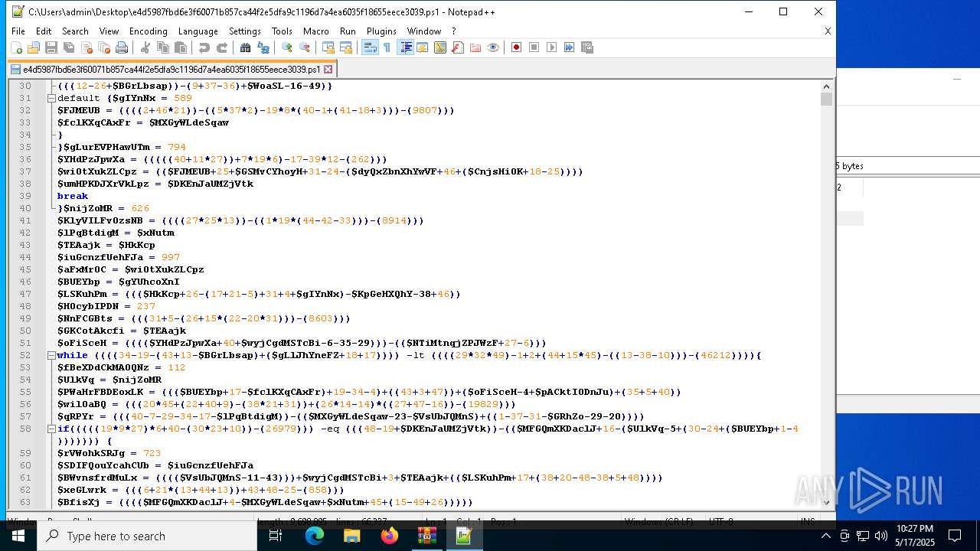Image resolution: width=980 pixels, height=551 pixels.
Task: Toggle word wrap in toolbar
Action: click(x=370, y=47)
